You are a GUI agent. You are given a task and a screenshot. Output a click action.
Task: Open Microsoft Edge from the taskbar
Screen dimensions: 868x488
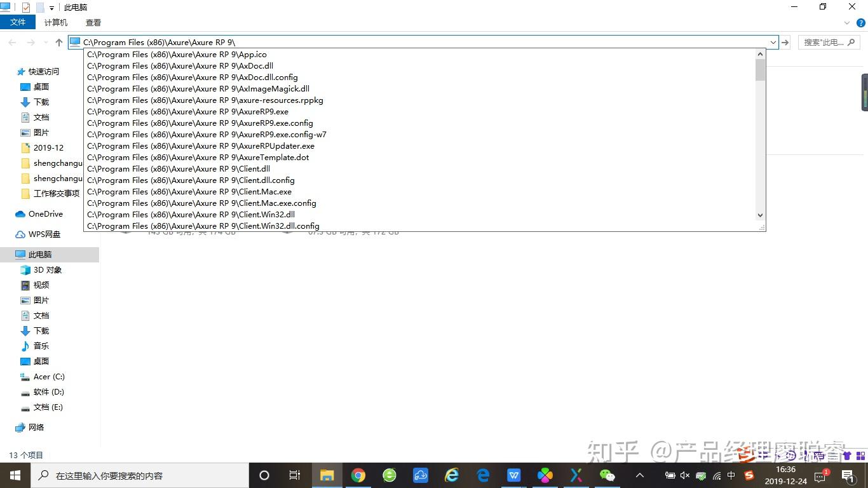coord(483,475)
